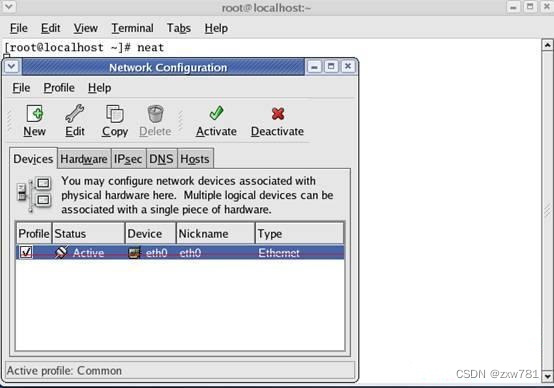
Task: Maximize the root@localhost terminal window
Action: point(530,7)
